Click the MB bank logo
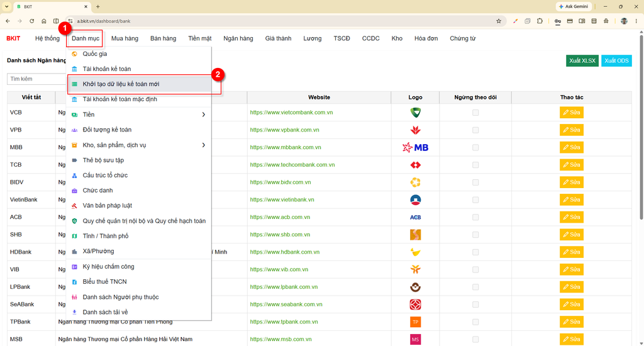Image resolution: width=644 pixels, height=346 pixels. [415, 148]
